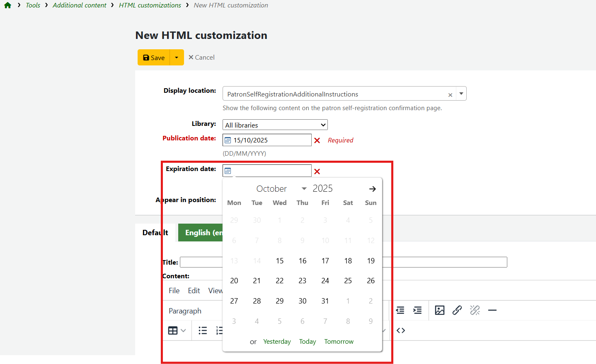Expand the Display location dropdown

point(461,94)
